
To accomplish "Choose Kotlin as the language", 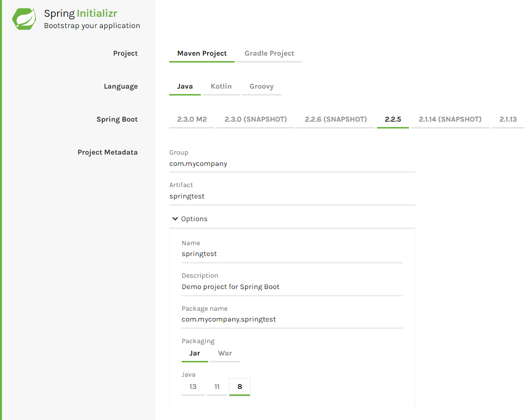I will click(221, 86).
